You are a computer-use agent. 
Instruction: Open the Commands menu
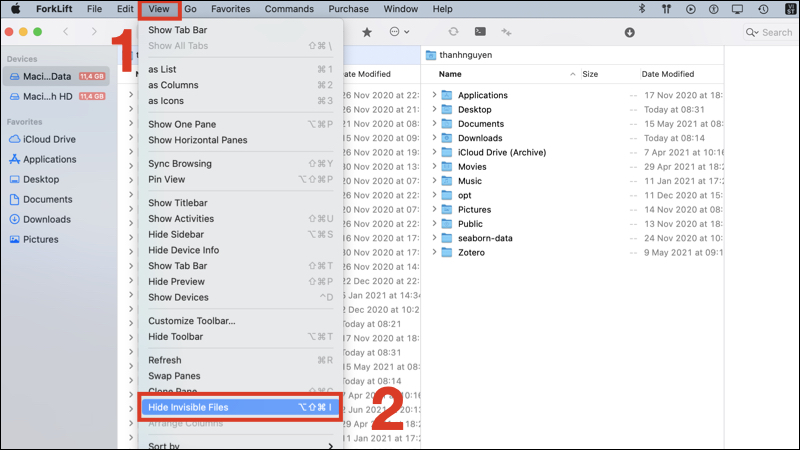pos(289,9)
